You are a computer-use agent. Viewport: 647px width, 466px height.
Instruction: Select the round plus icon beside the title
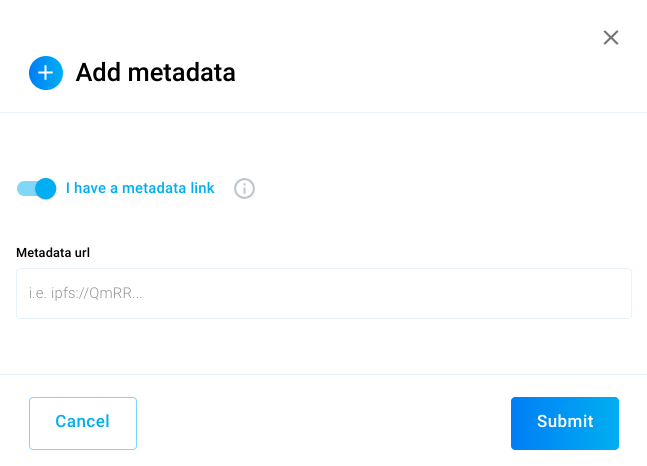46,73
